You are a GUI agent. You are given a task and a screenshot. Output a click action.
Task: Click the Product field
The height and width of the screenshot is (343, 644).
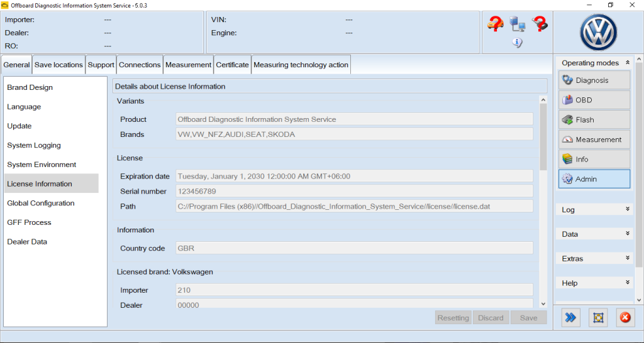point(355,119)
